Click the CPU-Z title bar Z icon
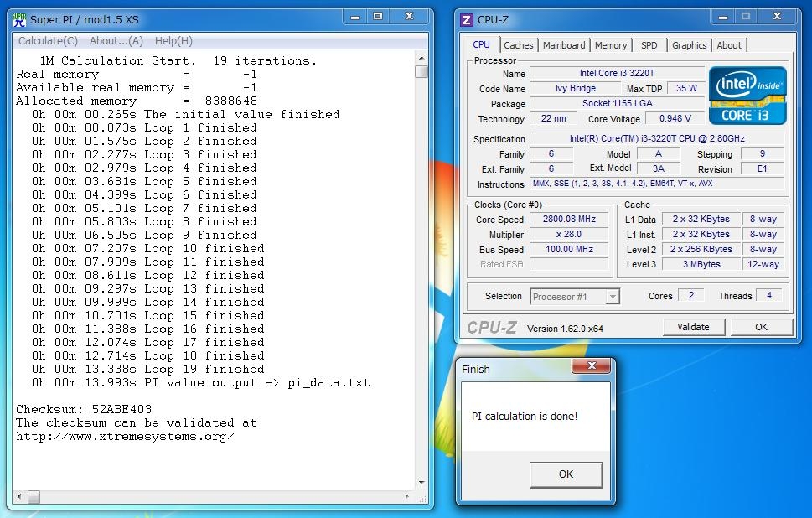 (467, 19)
